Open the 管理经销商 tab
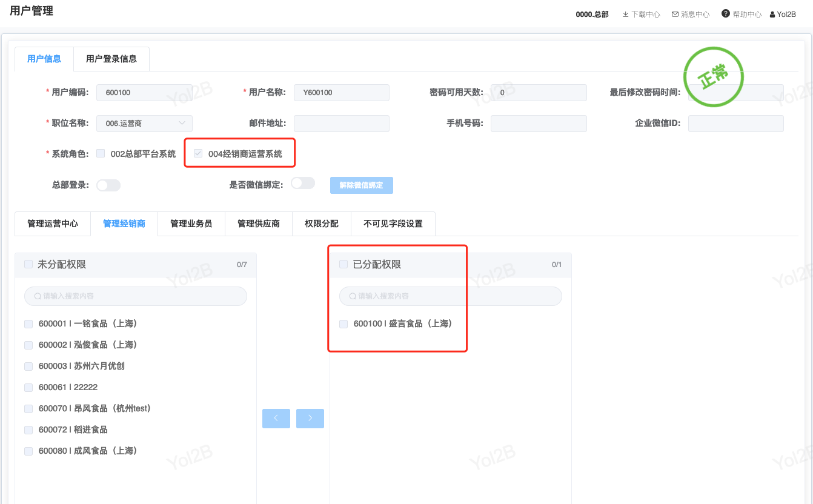813x504 pixels. (124, 224)
